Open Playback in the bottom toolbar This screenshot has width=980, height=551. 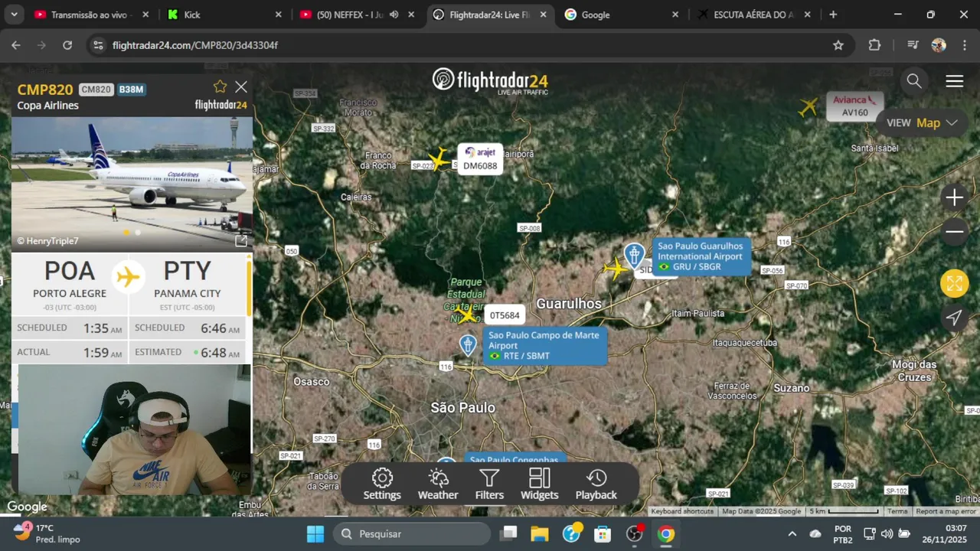pos(596,484)
